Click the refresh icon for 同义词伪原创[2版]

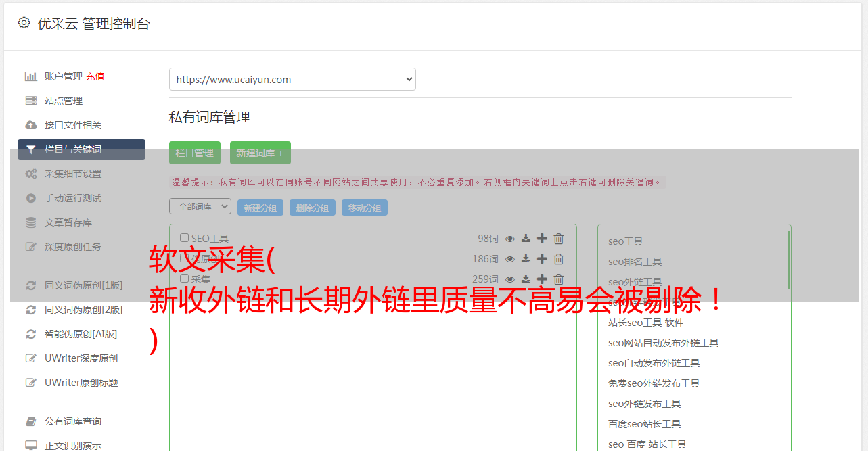pos(31,310)
